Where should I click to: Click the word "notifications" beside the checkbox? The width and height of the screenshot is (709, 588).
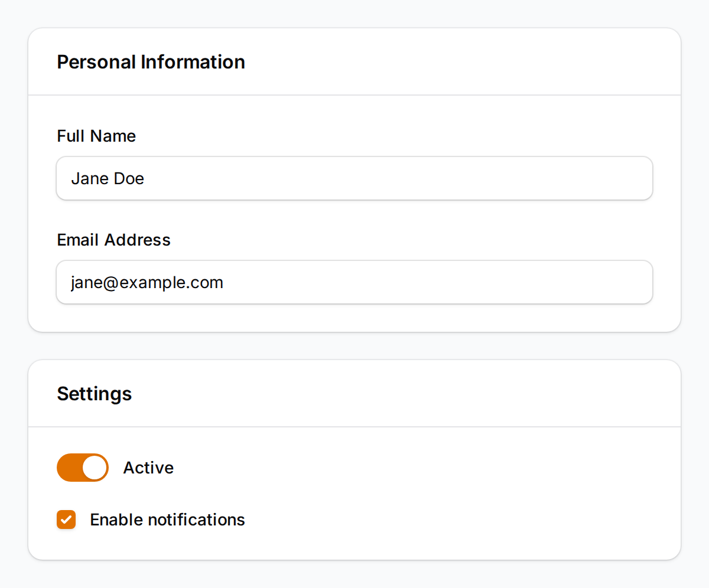pyautogui.click(x=196, y=520)
